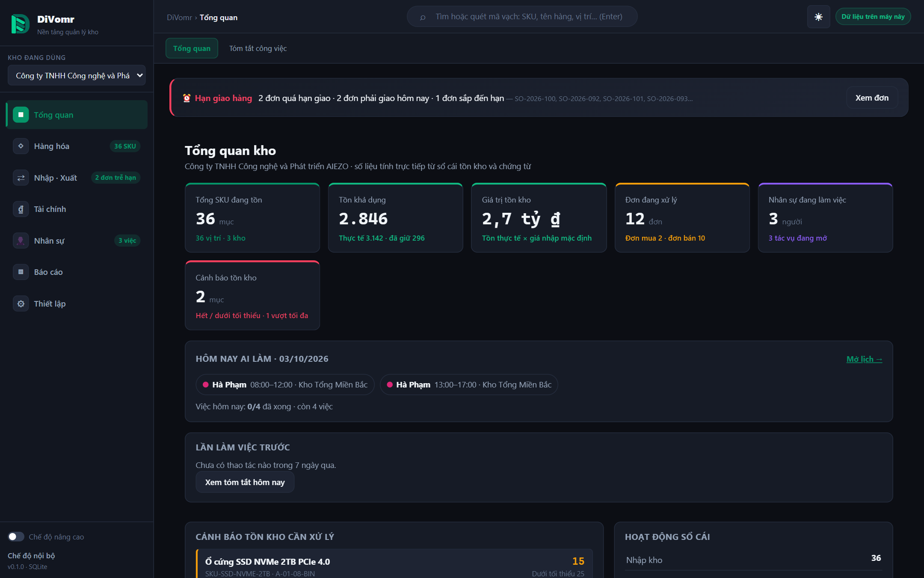Open the Giá trị tồn kho card
Viewport: 924px width, 578px height.
coord(539,217)
